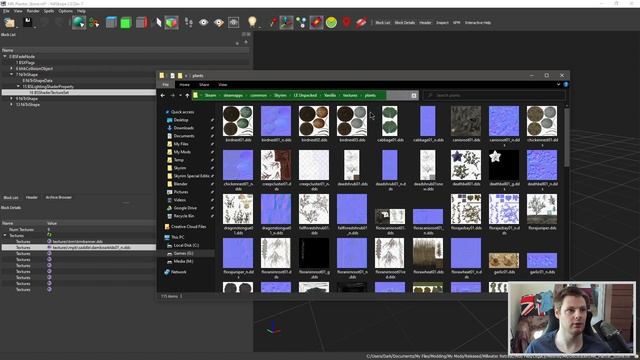Open Quick Access Toolbar dropdown in Explorer title bar

(x=186, y=76)
